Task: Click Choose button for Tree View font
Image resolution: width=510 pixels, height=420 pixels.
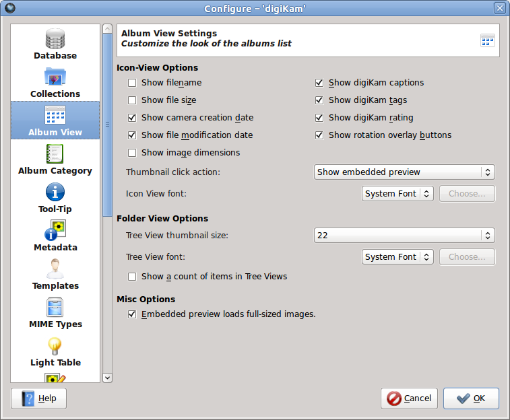Action: coord(467,257)
